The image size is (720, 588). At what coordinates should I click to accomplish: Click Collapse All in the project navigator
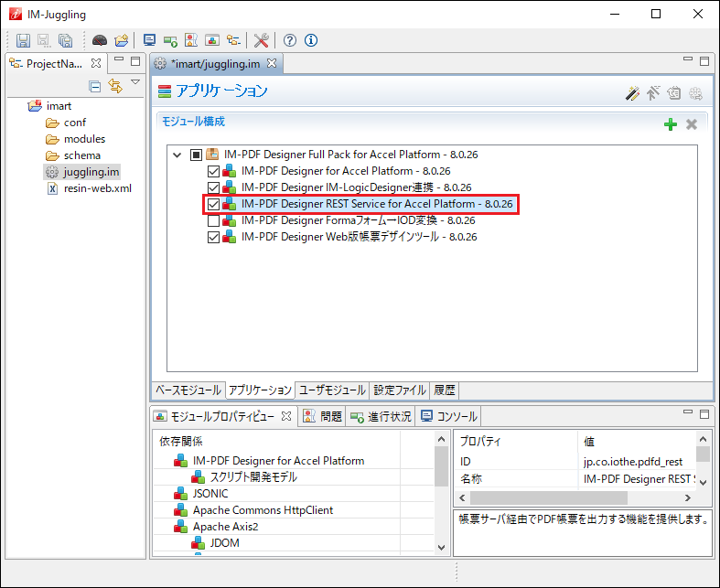coord(94,86)
